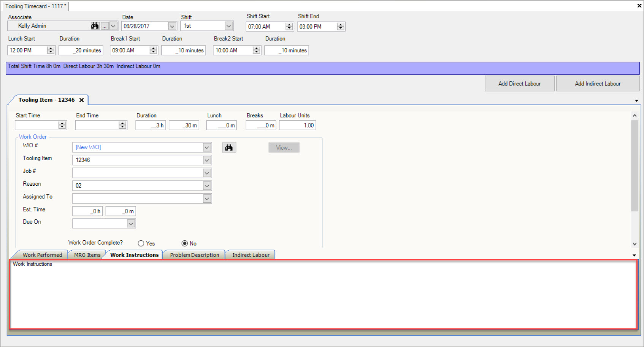Open lower tab list arrow beside Indirect Labour
This screenshot has width=644, height=347.
634,255
